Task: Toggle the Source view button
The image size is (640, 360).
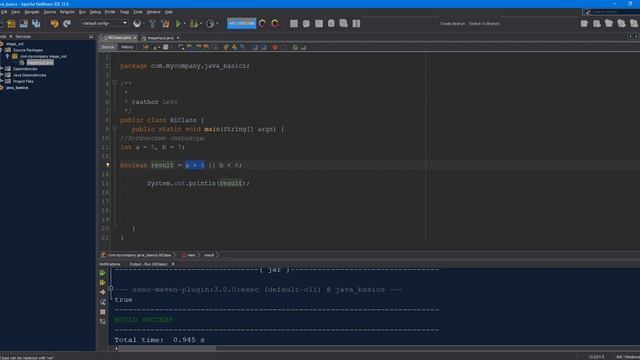Action: 108,47
